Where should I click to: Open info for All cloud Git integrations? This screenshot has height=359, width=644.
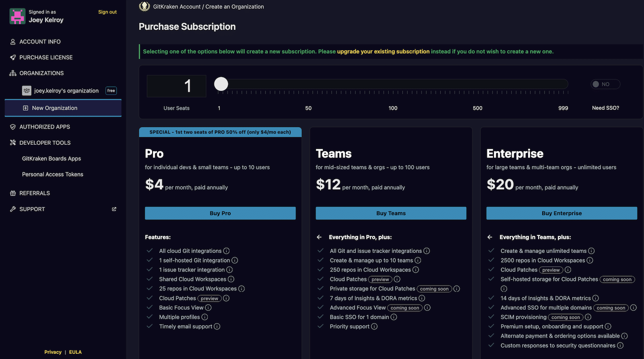[x=226, y=251]
